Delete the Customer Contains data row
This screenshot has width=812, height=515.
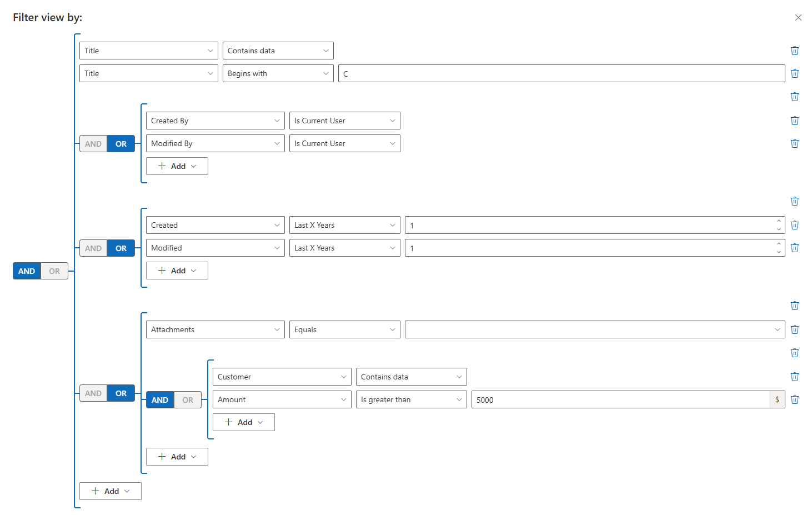[x=795, y=377]
